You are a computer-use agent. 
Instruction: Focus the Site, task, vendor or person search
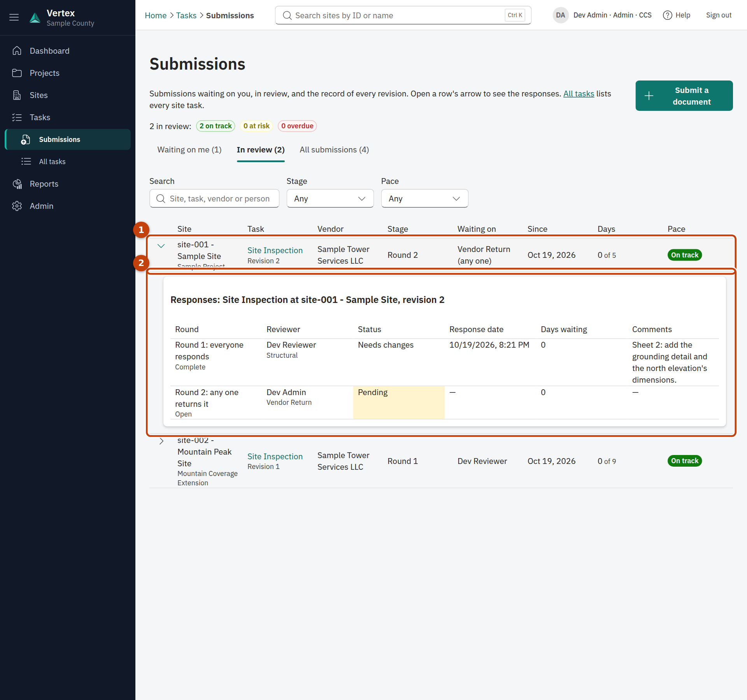(x=214, y=199)
